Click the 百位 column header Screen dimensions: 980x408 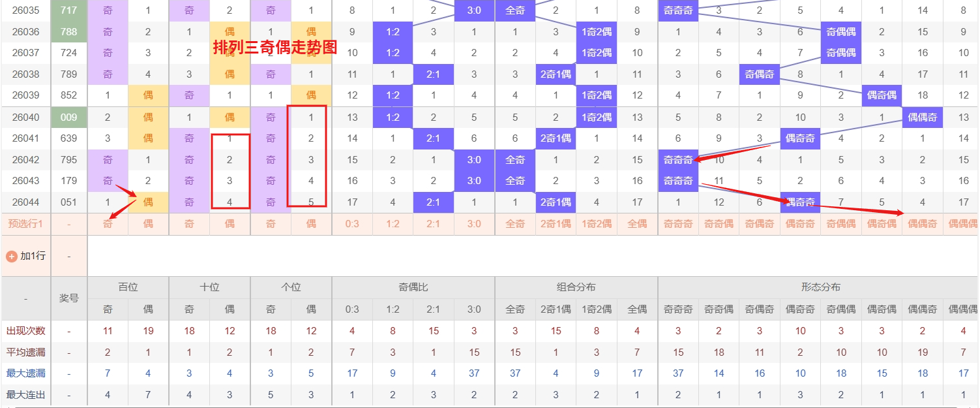(127, 287)
